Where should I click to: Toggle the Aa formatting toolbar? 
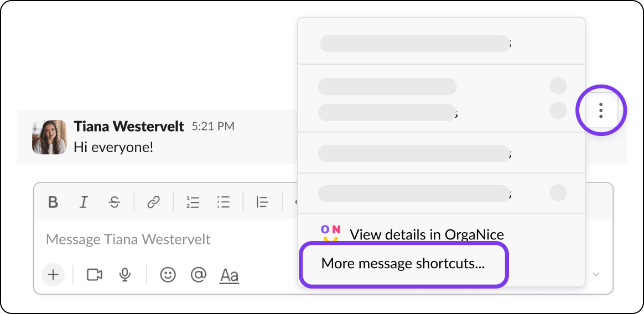[x=229, y=275]
